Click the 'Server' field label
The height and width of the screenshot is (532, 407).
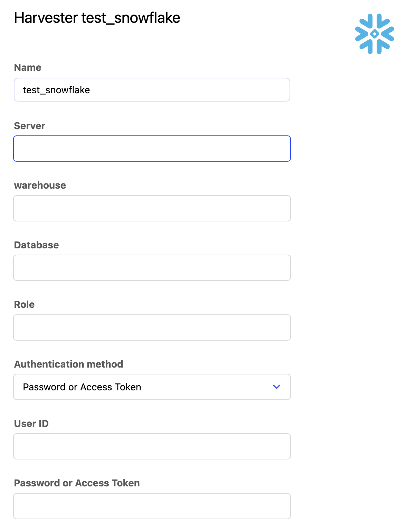click(29, 126)
